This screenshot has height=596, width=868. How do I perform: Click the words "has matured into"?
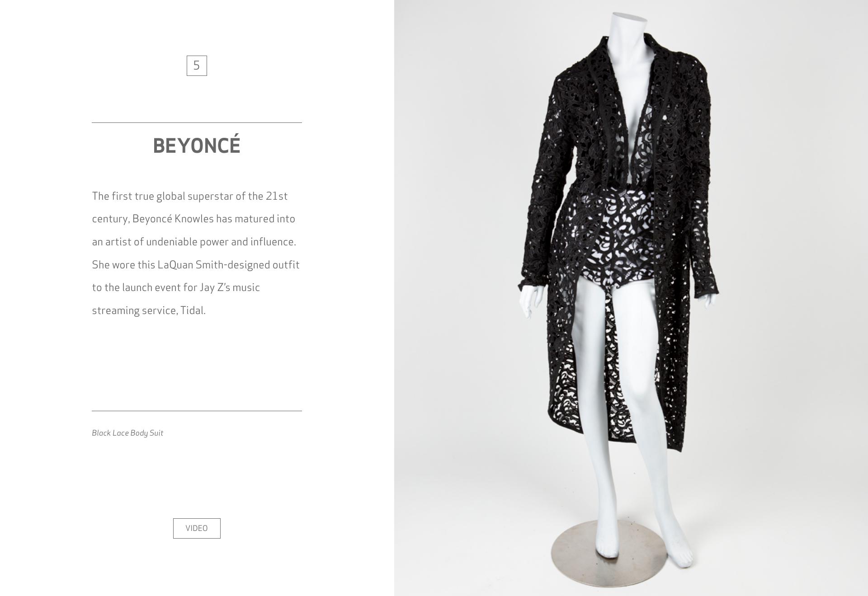[x=255, y=219]
